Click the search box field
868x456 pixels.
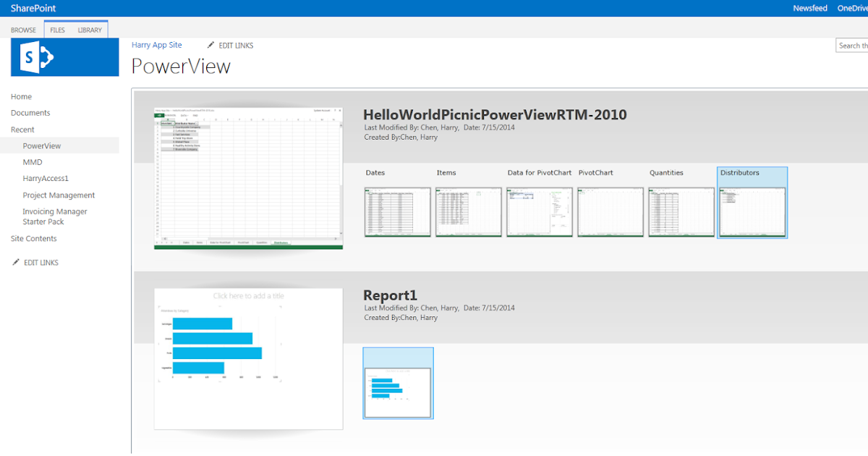[852, 46]
